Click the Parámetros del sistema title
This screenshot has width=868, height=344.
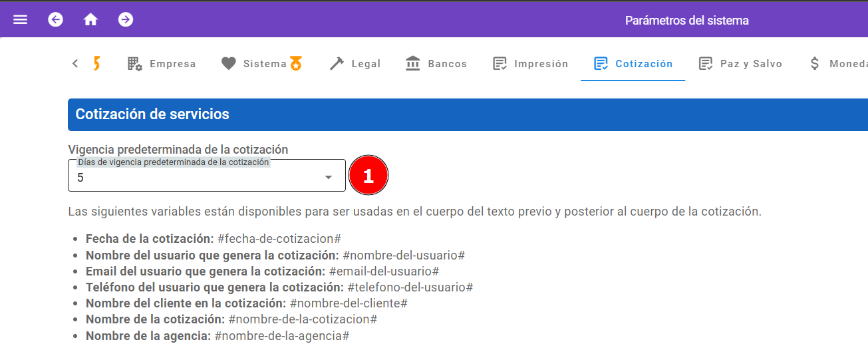(x=686, y=21)
